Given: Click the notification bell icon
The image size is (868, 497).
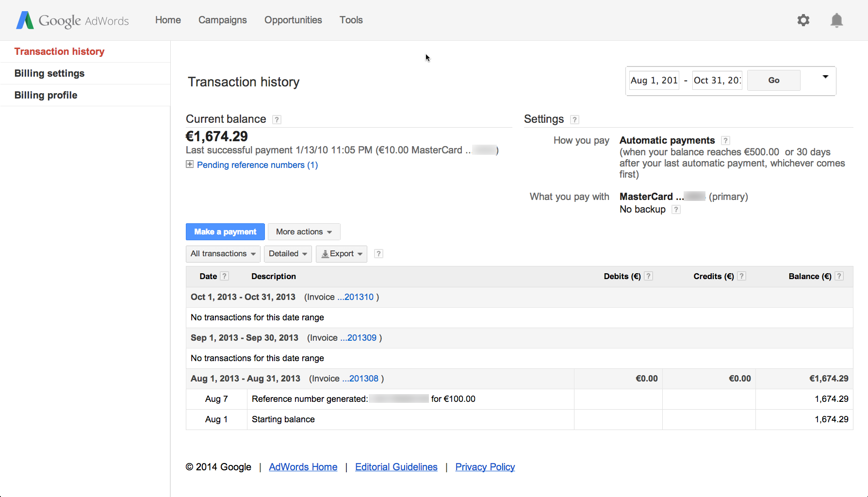Looking at the screenshot, I should pyautogui.click(x=836, y=20).
